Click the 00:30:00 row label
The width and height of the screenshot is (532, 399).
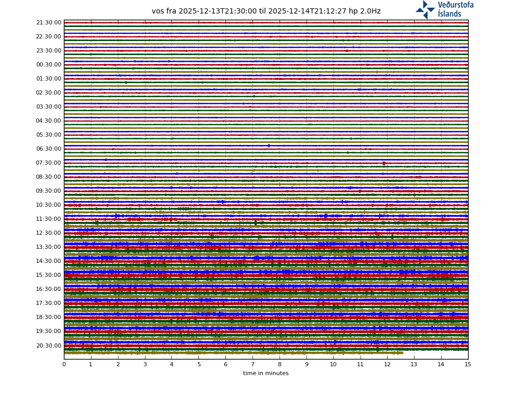pyautogui.click(x=49, y=65)
